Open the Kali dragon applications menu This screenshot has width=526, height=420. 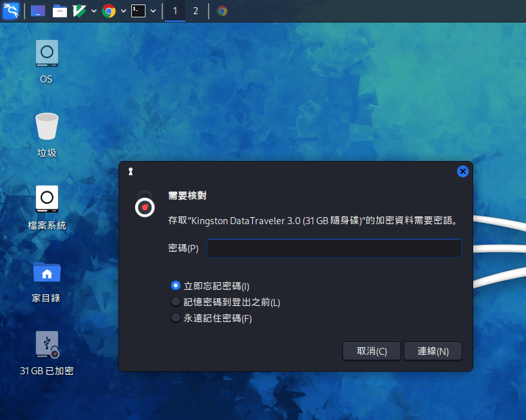[x=11, y=11]
